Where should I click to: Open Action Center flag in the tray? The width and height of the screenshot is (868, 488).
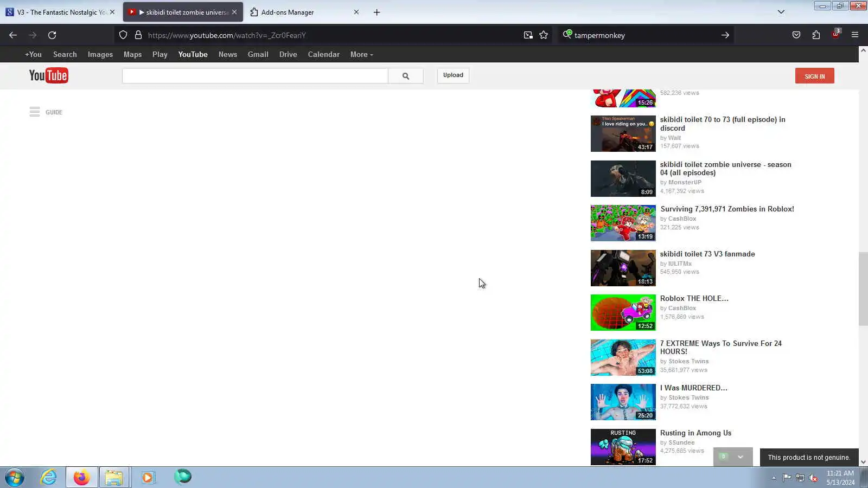click(787, 478)
